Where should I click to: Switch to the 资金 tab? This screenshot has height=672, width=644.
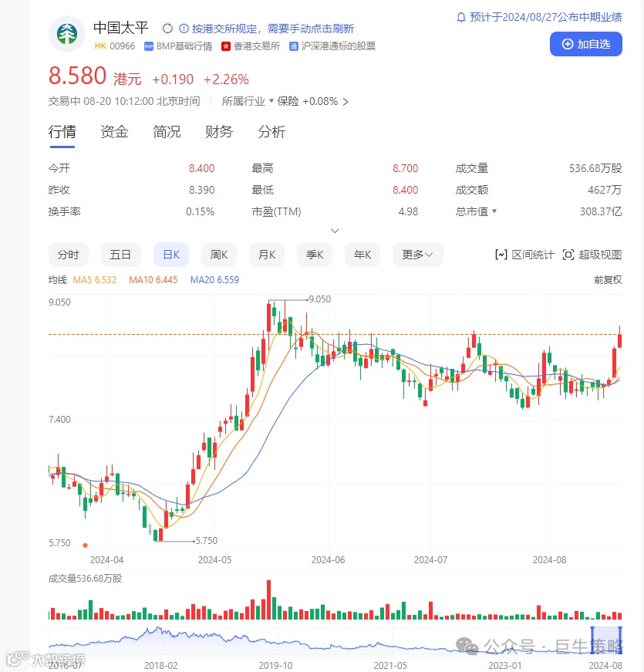[114, 132]
